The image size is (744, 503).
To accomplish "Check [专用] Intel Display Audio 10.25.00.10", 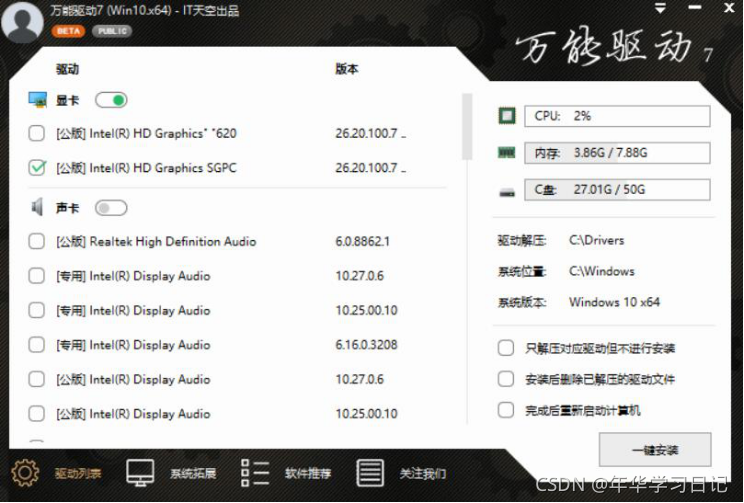I will [x=37, y=310].
